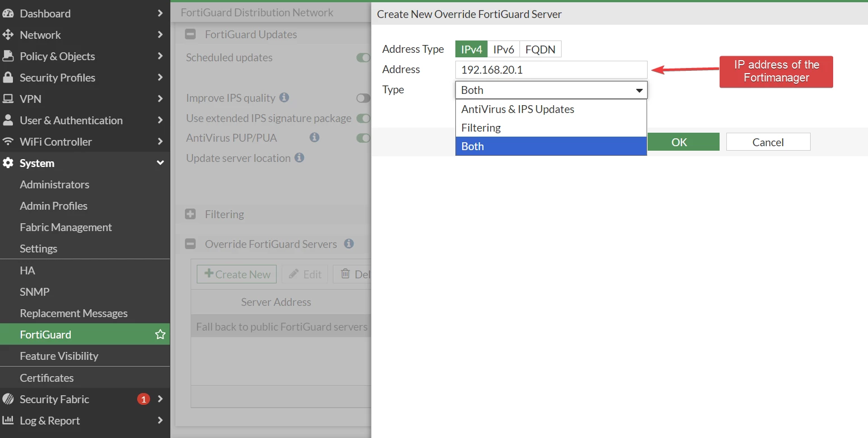Image resolution: width=868 pixels, height=438 pixels.
Task: Click the Cancel button
Action: (768, 142)
